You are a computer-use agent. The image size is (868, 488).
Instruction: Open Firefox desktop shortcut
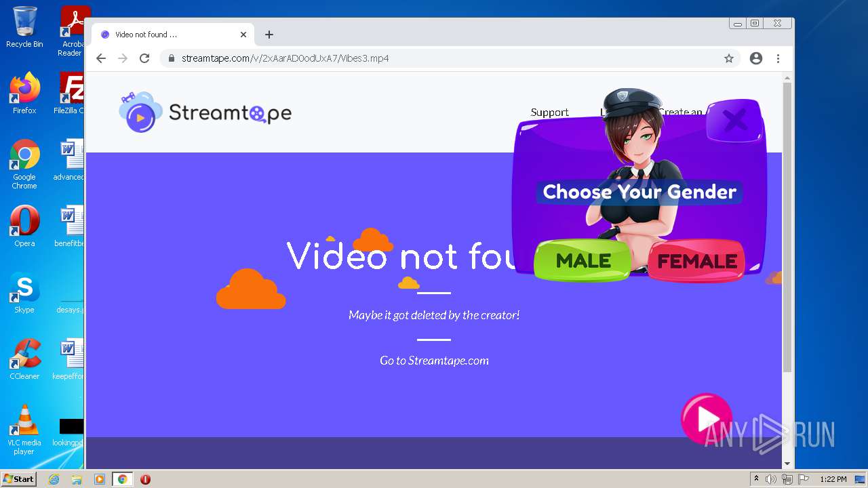24,94
